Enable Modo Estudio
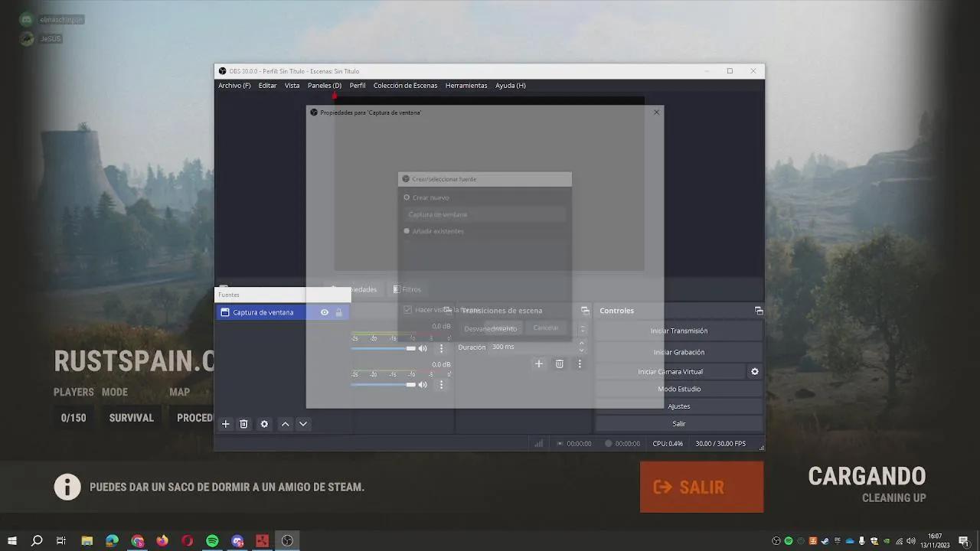Image resolution: width=980 pixels, height=551 pixels. [679, 389]
